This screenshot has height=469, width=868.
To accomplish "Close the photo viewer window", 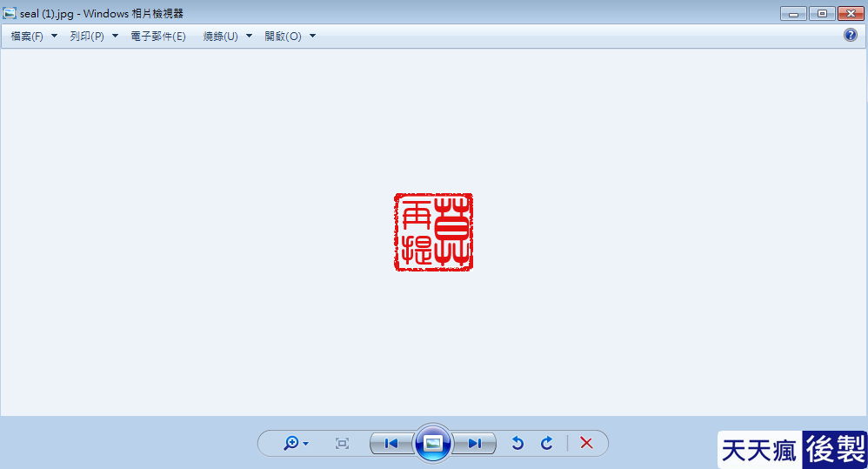I will pyautogui.click(x=851, y=13).
